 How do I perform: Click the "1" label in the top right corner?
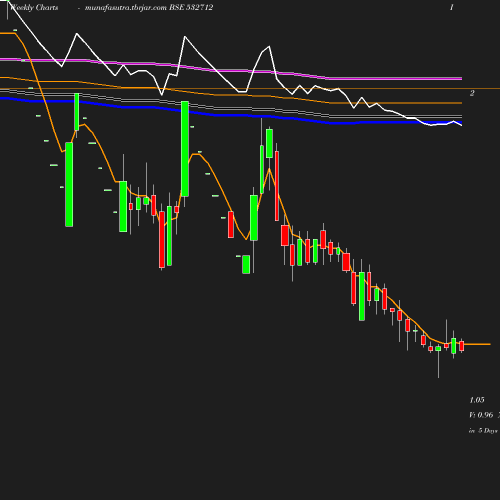point(452,7)
